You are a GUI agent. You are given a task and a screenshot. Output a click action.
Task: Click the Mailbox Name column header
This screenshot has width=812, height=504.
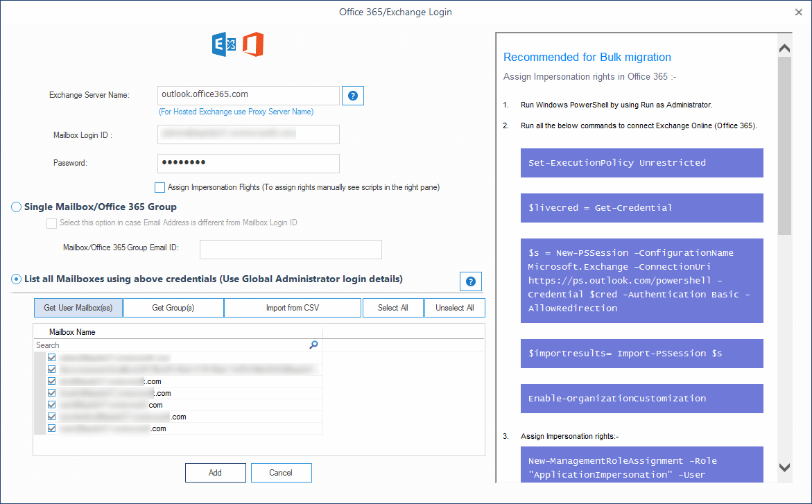coord(178,332)
